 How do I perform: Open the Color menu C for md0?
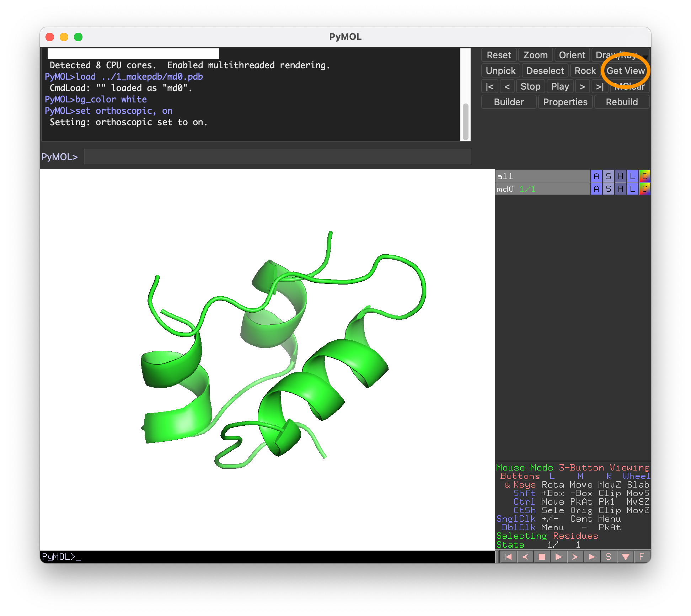[x=644, y=189]
